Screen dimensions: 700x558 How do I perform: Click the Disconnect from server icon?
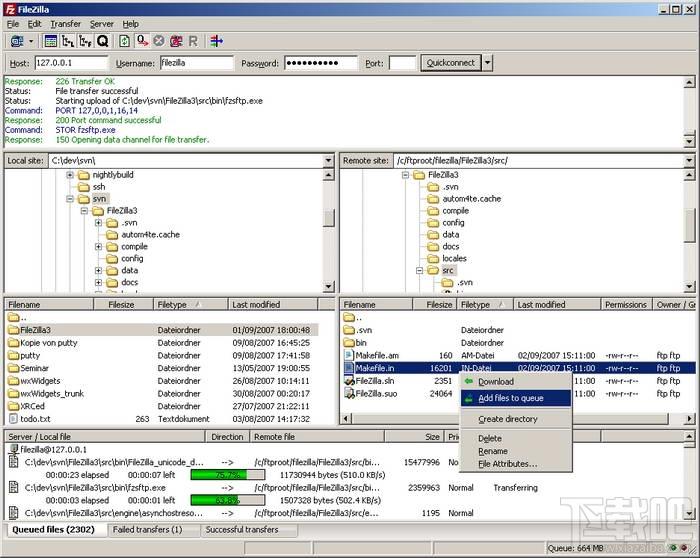click(x=176, y=41)
